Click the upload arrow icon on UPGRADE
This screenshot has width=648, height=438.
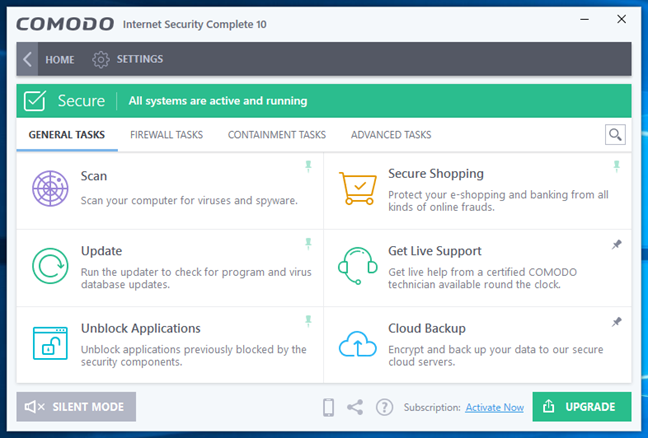click(548, 406)
